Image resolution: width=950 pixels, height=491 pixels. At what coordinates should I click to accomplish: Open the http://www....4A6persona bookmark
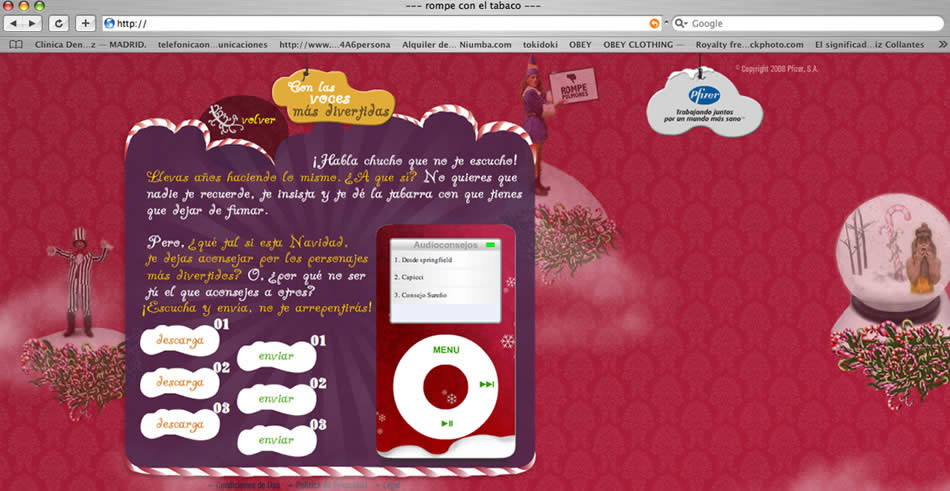(334, 44)
